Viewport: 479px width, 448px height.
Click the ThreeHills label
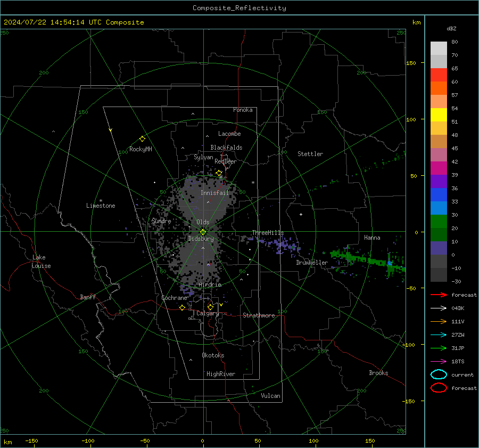pyautogui.click(x=268, y=233)
